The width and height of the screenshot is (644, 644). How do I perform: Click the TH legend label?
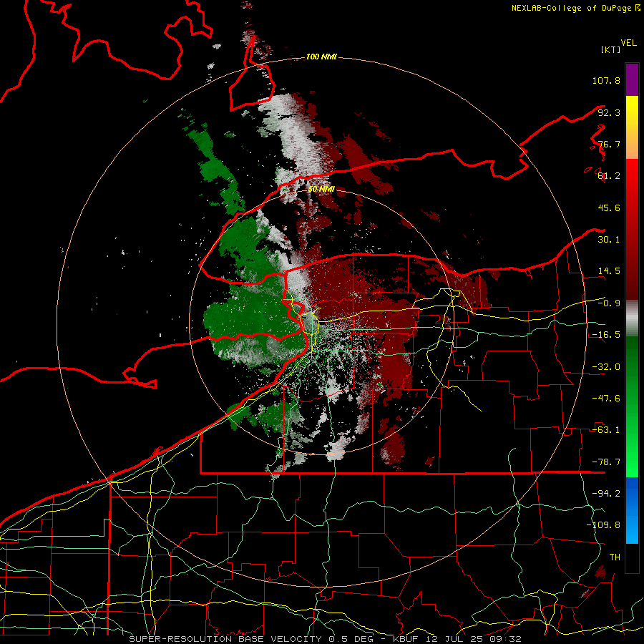click(x=615, y=557)
